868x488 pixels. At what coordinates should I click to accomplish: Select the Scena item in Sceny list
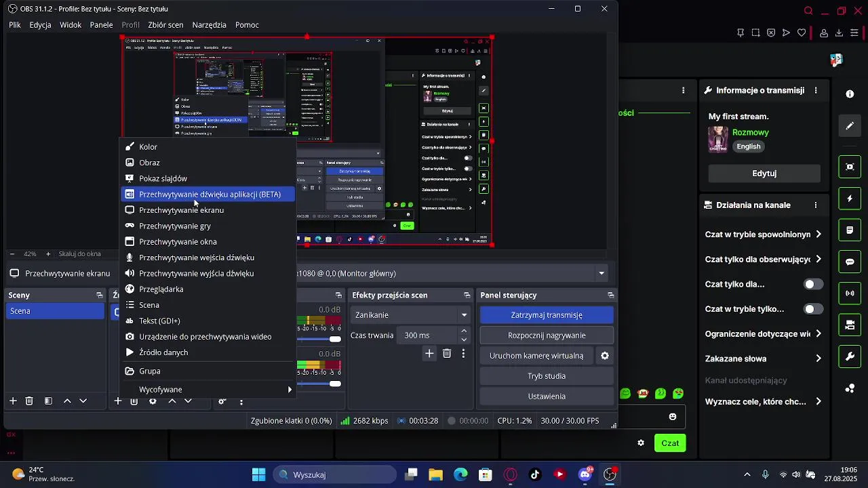[55, 311]
